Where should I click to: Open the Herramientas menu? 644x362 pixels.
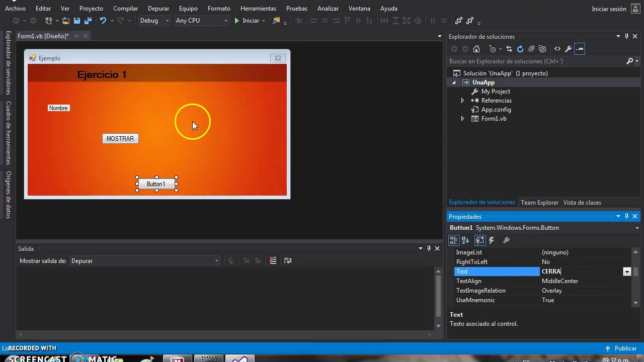[x=258, y=9]
